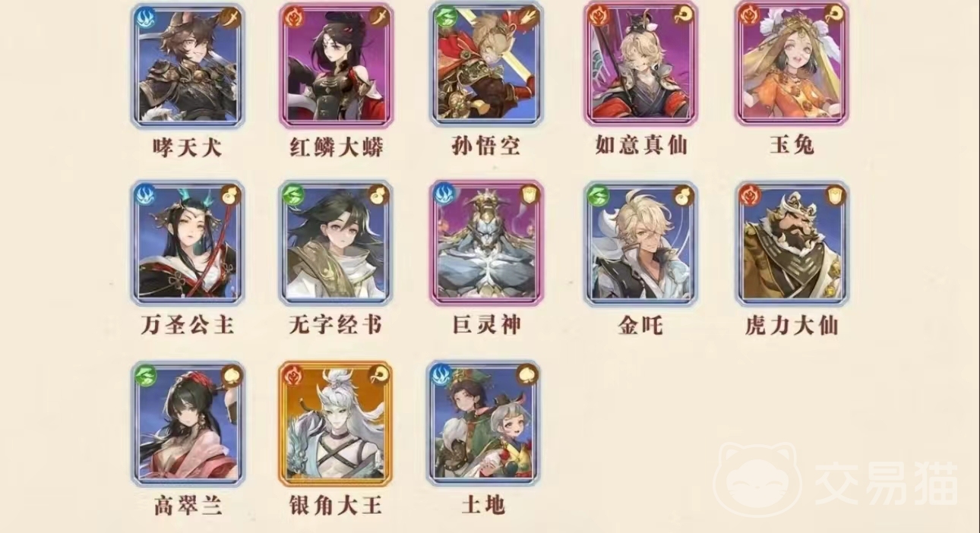Screen dimensions: 980x533
Task: Select the 哮天犬 character portrait
Action: point(187,65)
